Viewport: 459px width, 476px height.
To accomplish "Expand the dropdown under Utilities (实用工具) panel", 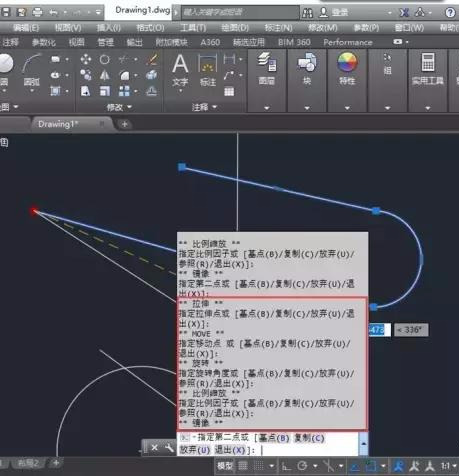I will (x=428, y=108).
